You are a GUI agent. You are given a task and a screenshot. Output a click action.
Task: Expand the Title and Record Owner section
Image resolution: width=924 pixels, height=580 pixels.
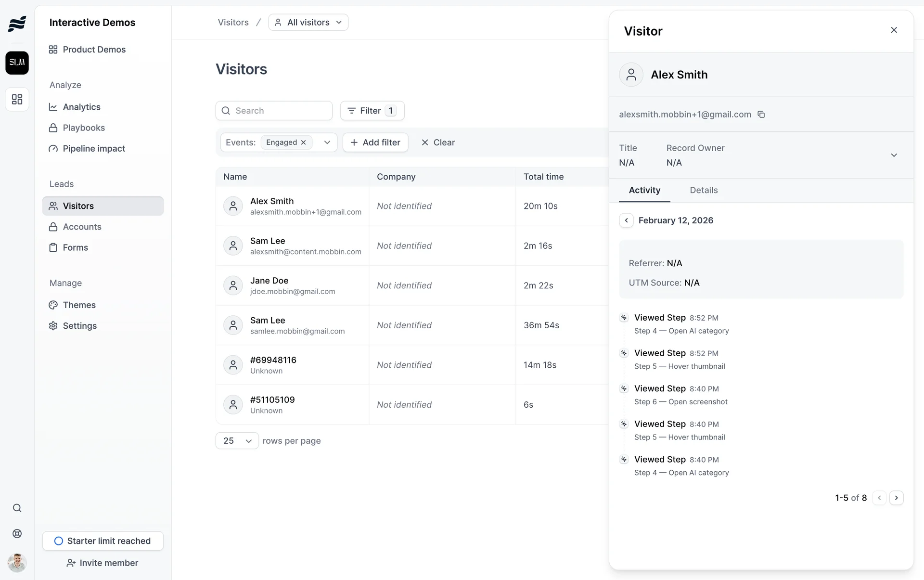[894, 155]
